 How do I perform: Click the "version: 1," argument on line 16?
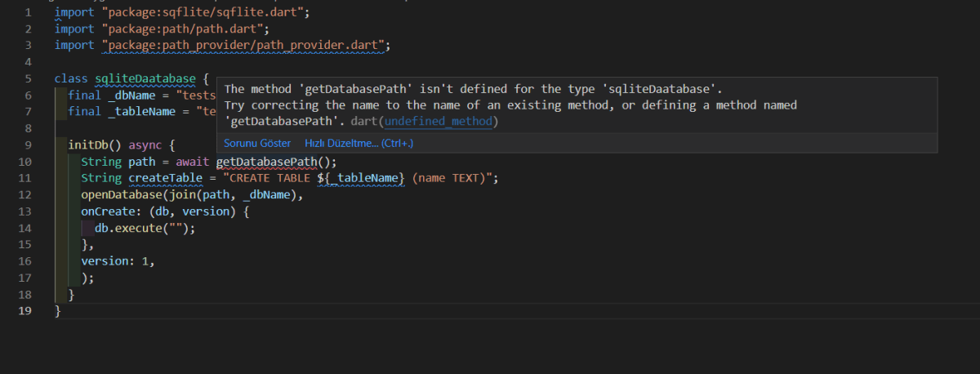(x=118, y=261)
